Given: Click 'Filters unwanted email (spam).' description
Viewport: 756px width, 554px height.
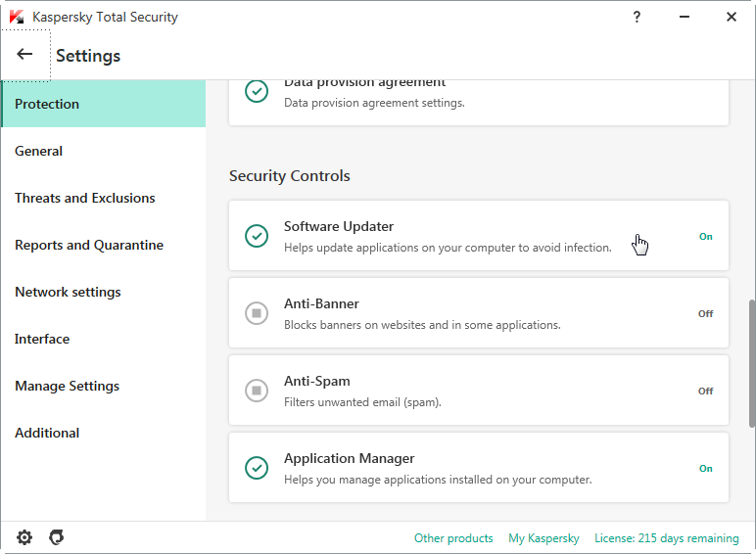Looking at the screenshot, I should [362, 402].
